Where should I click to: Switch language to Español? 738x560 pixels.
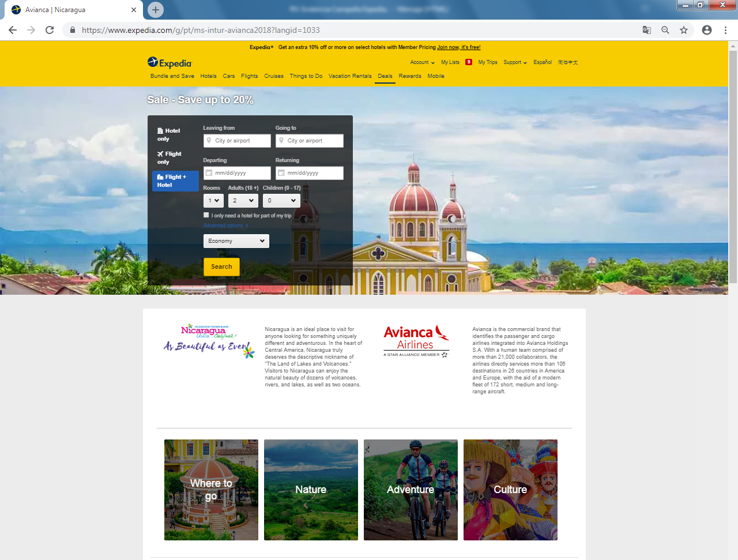point(543,62)
